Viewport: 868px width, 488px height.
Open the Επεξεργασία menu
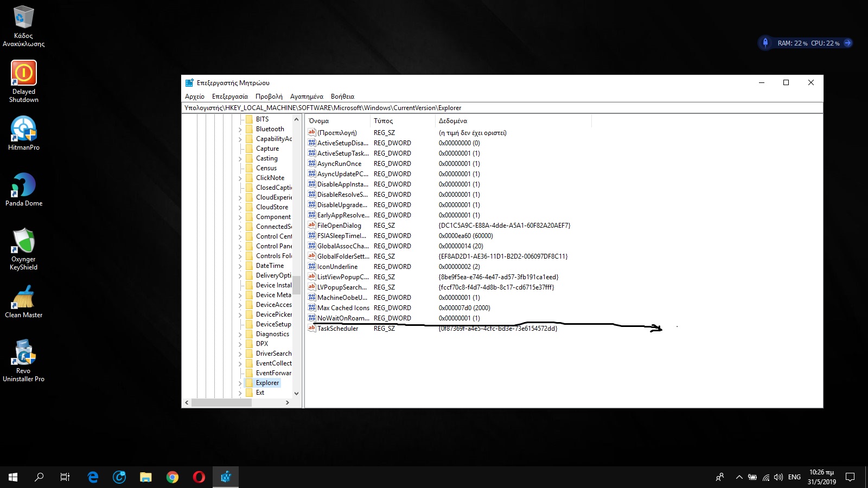point(230,97)
